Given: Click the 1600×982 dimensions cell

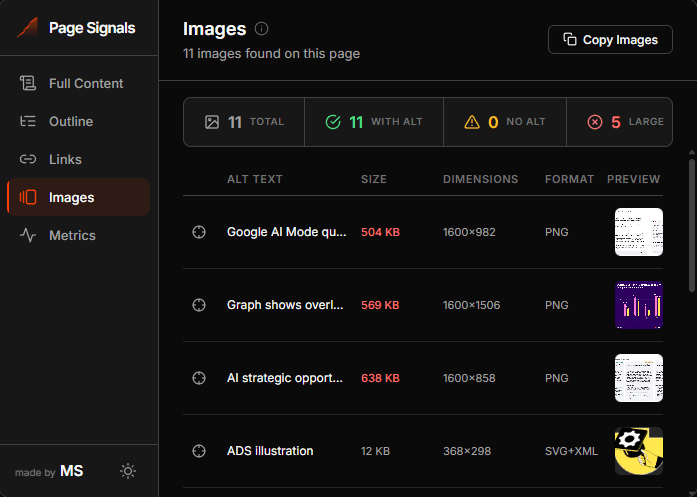Looking at the screenshot, I should (x=469, y=232).
